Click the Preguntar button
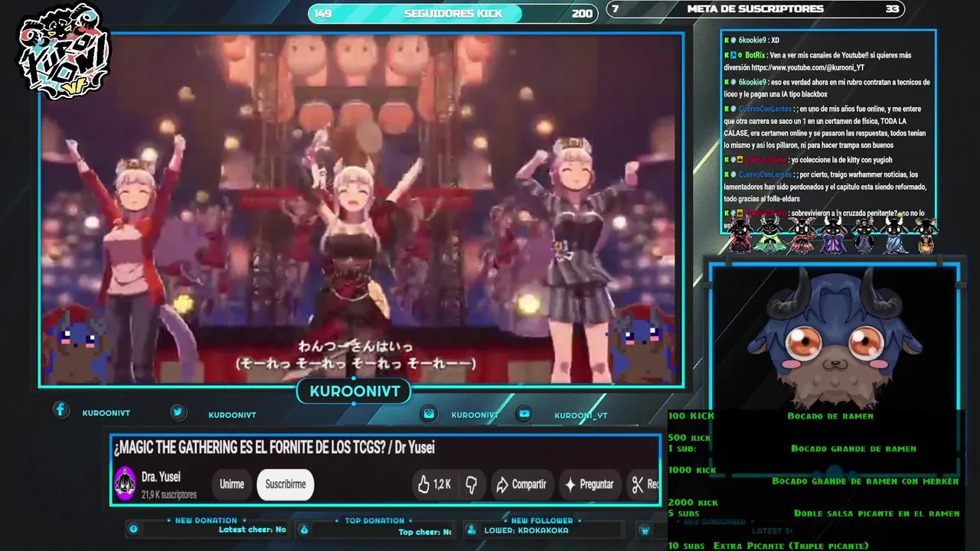This screenshot has width=980, height=551. click(589, 484)
